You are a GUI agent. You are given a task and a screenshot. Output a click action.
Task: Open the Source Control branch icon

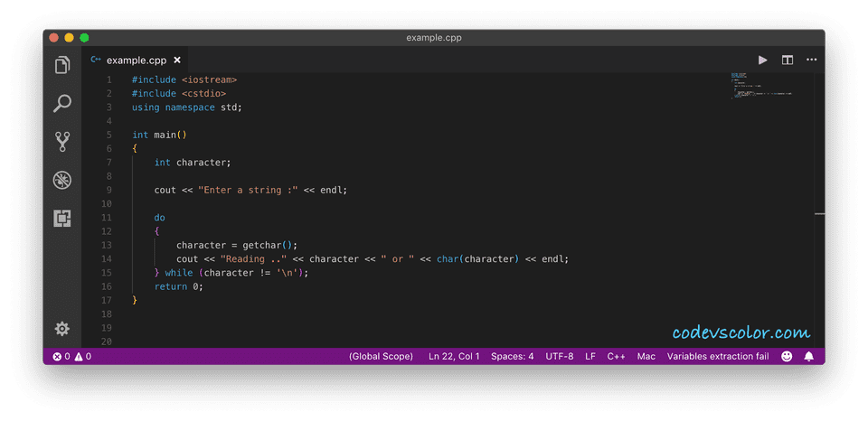62,142
